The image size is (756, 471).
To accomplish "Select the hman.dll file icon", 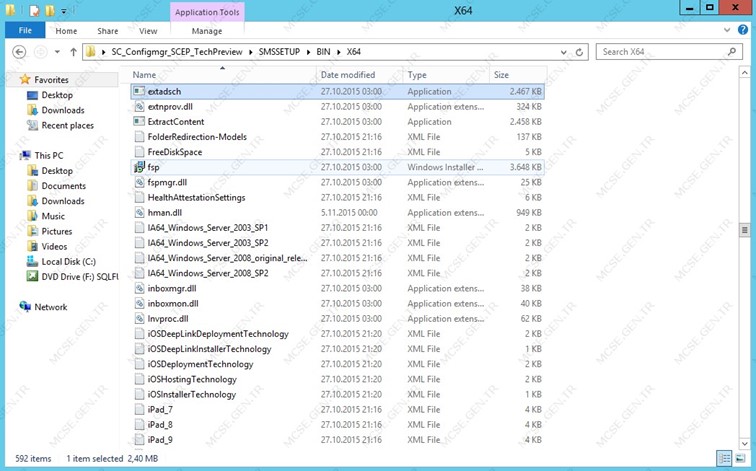I will click(x=139, y=213).
